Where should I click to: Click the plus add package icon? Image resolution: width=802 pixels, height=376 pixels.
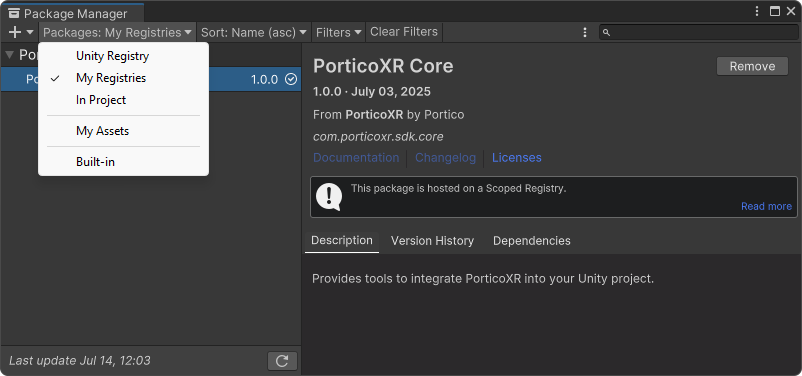pos(15,32)
